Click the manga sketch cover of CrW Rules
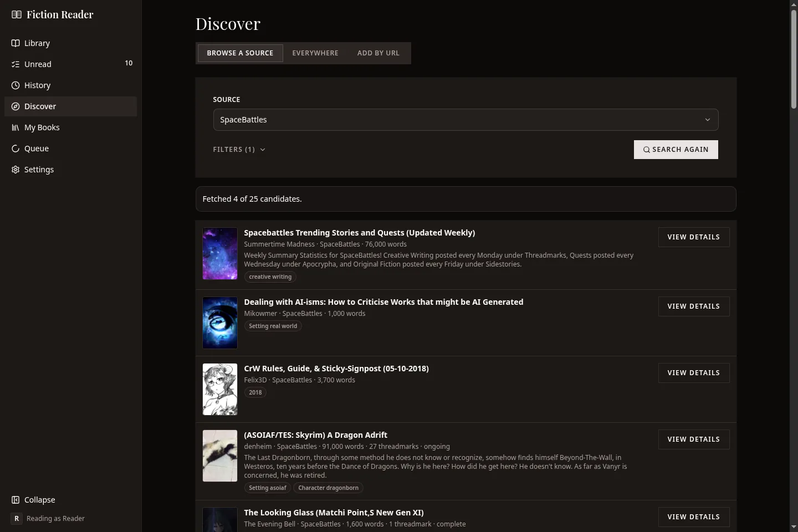Image resolution: width=798 pixels, height=532 pixels. pyautogui.click(x=220, y=389)
